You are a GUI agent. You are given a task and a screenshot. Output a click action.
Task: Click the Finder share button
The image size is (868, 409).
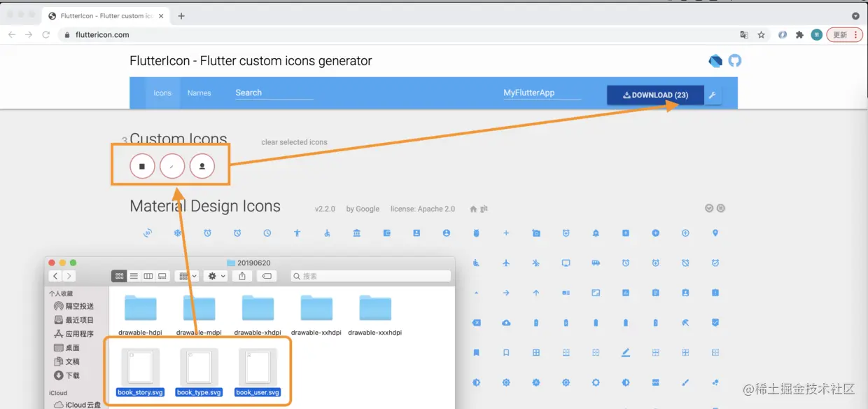tap(242, 277)
